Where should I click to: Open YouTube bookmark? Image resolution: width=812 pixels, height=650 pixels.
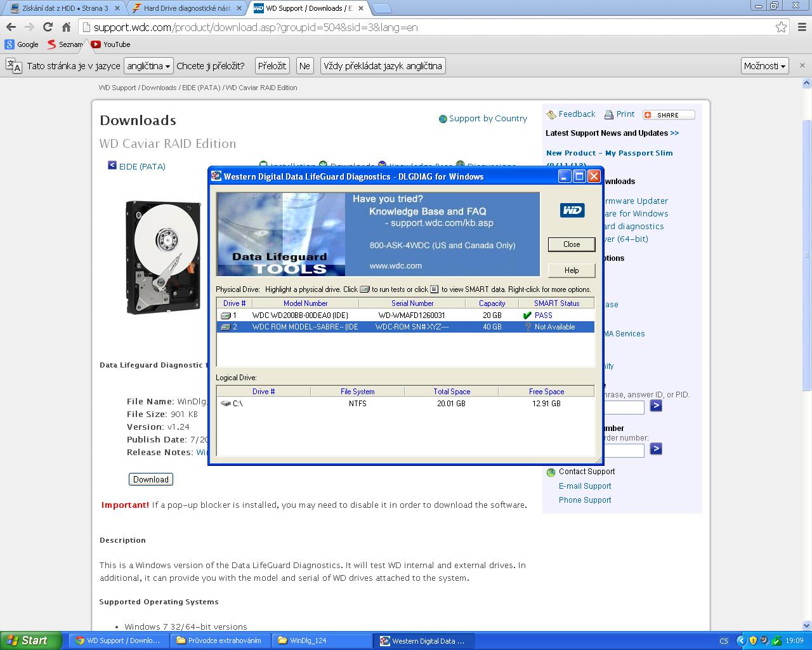(110, 44)
